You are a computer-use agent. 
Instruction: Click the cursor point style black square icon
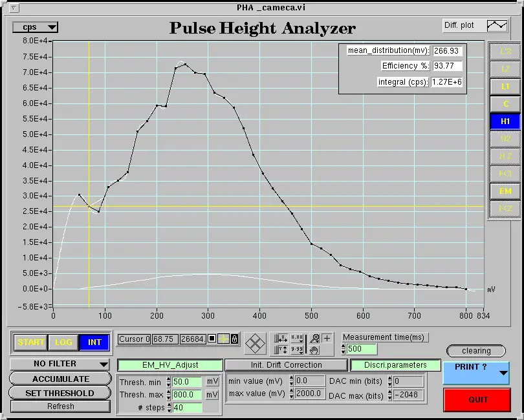pos(212,339)
